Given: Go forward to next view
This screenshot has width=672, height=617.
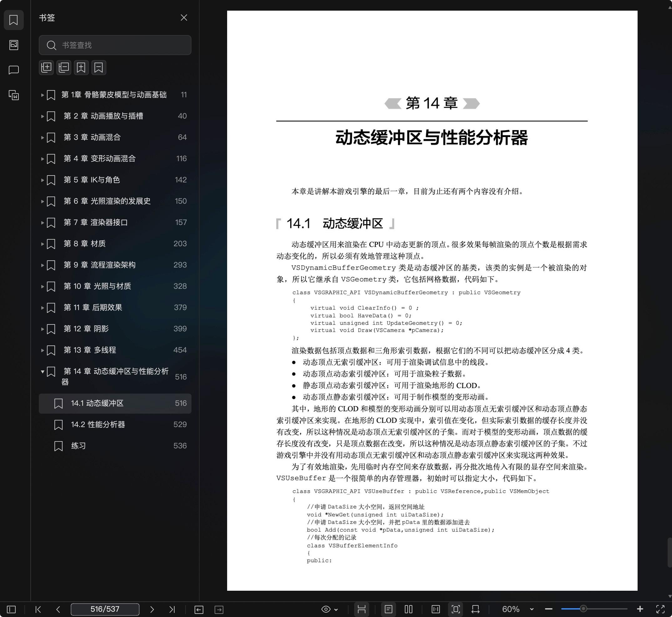Looking at the screenshot, I should tap(219, 610).
